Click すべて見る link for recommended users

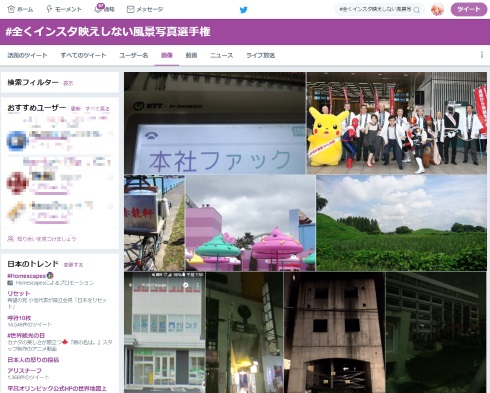coord(97,109)
